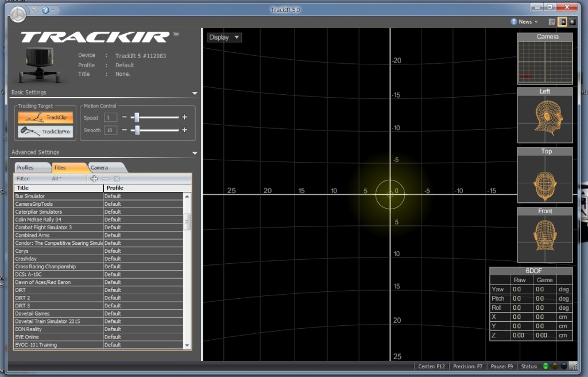Select the TrackClip tracking target

pos(45,118)
